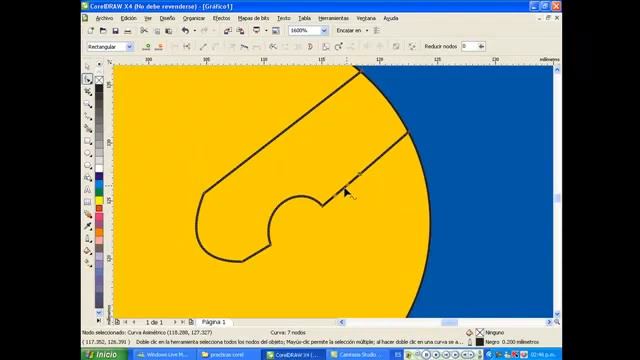Pick the yellow swatch in palette
Screen dimensions: 640x360
[99, 200]
